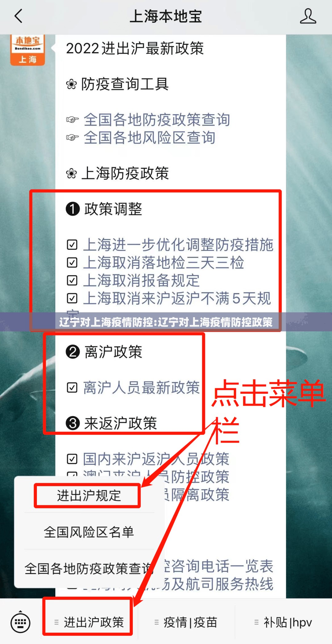The image size is (332, 644).
Task: Tap the 本地宝 上海 avatar logo
Action: (28, 50)
